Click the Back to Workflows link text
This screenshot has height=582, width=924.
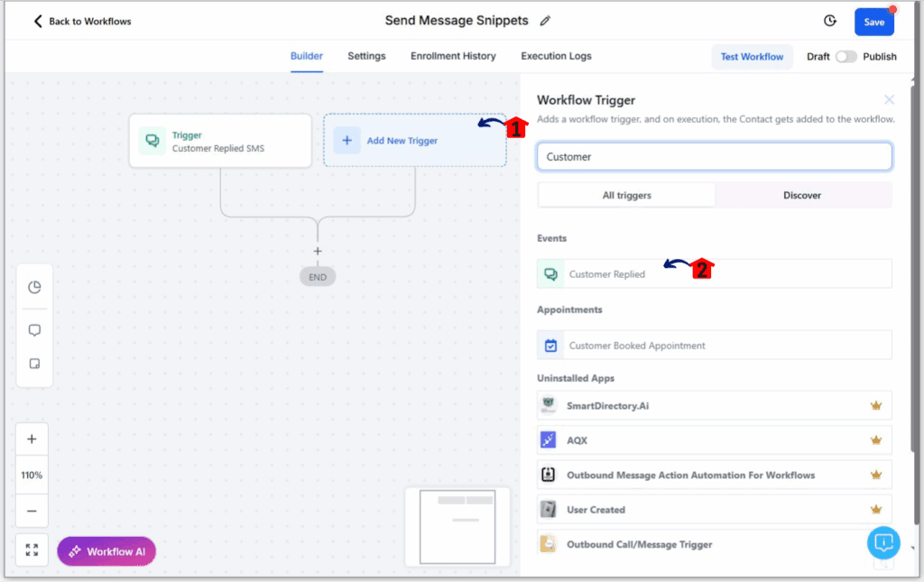(90, 22)
